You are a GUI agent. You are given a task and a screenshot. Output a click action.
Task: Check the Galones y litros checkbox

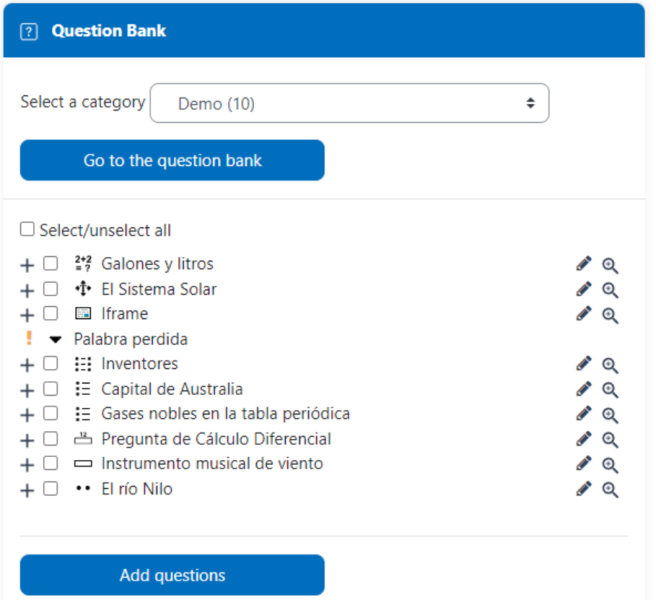51,264
